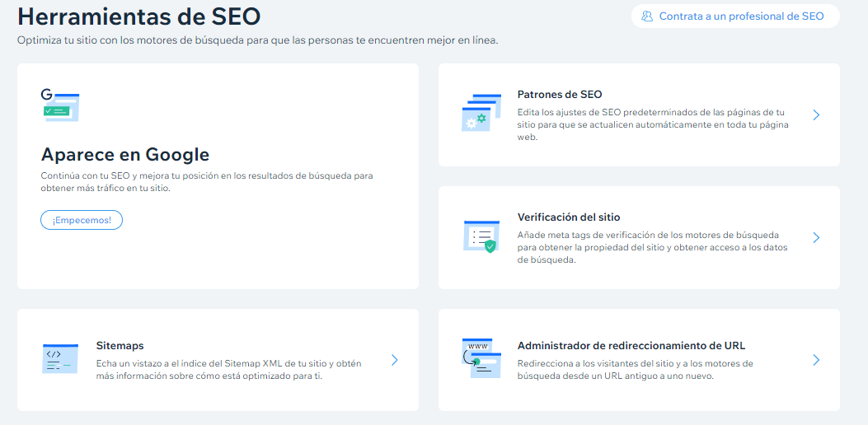Click Contrata a un profesional de SEO
The image size is (868, 425).
tap(741, 16)
